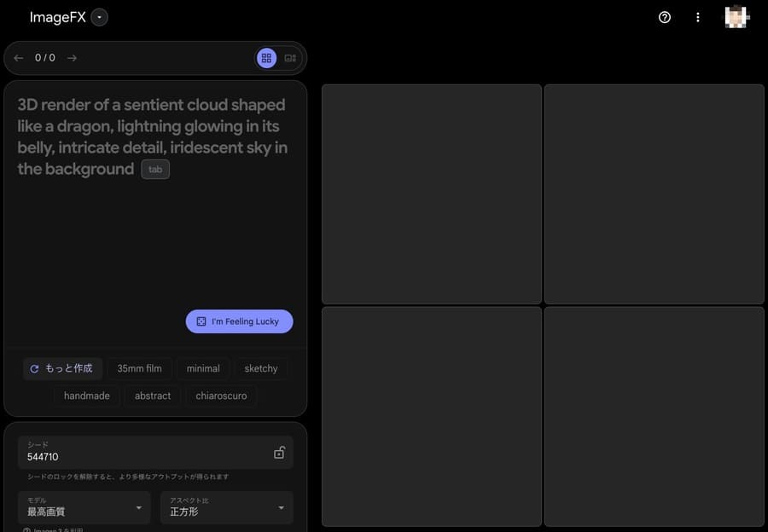The height and width of the screenshot is (532, 768).
Task: Apply the handmade style chip
Action: (x=87, y=396)
